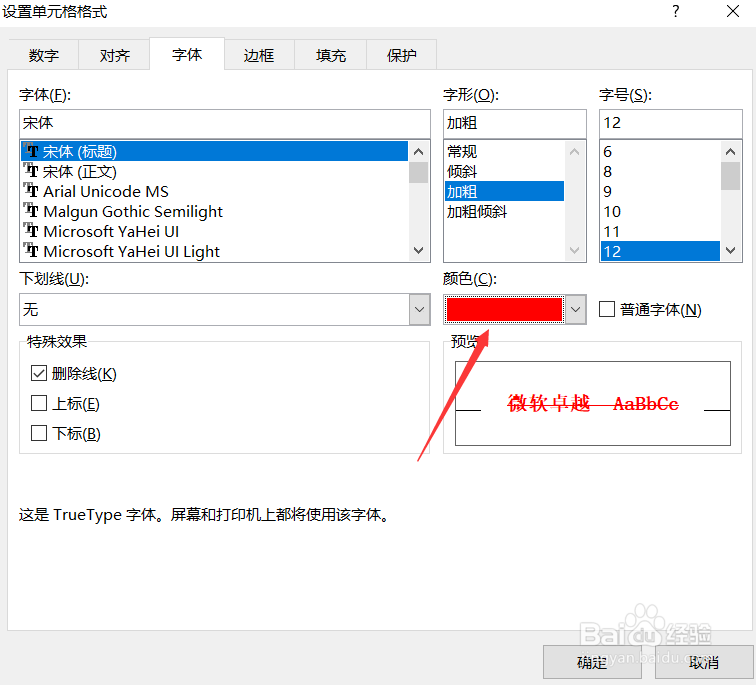Select 宋体 (正文) font in list

(x=215, y=172)
